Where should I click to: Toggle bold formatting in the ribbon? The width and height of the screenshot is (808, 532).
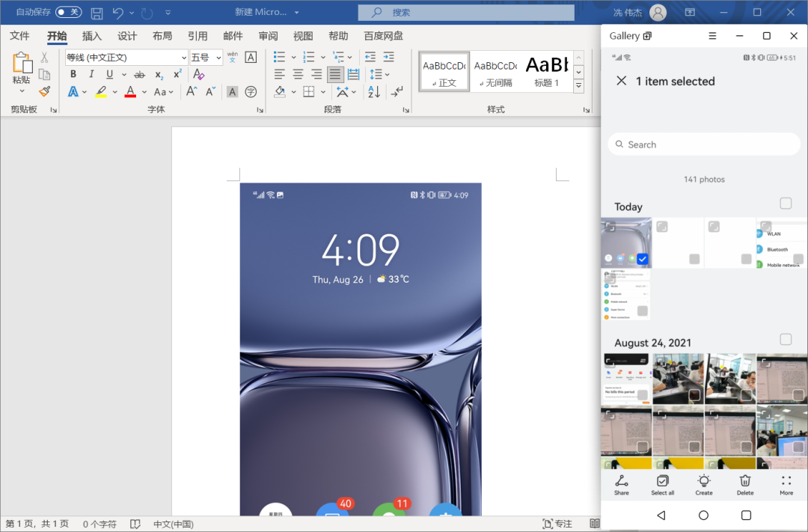coord(73,74)
